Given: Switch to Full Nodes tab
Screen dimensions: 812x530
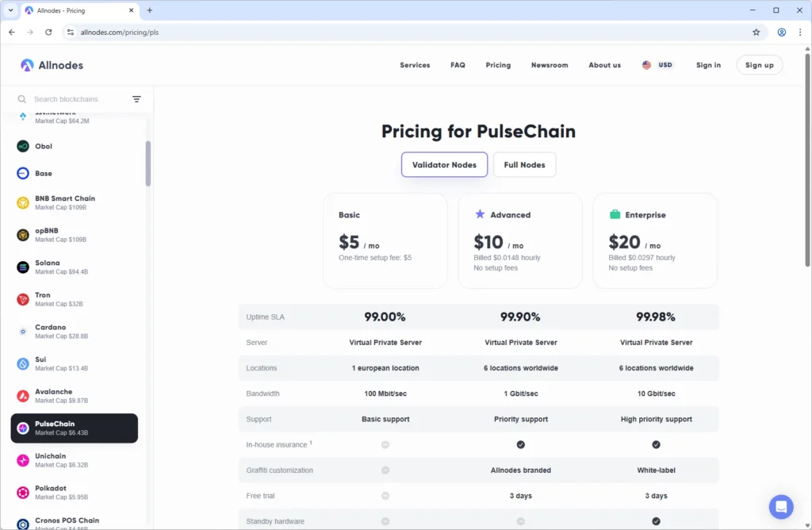Looking at the screenshot, I should [x=525, y=165].
